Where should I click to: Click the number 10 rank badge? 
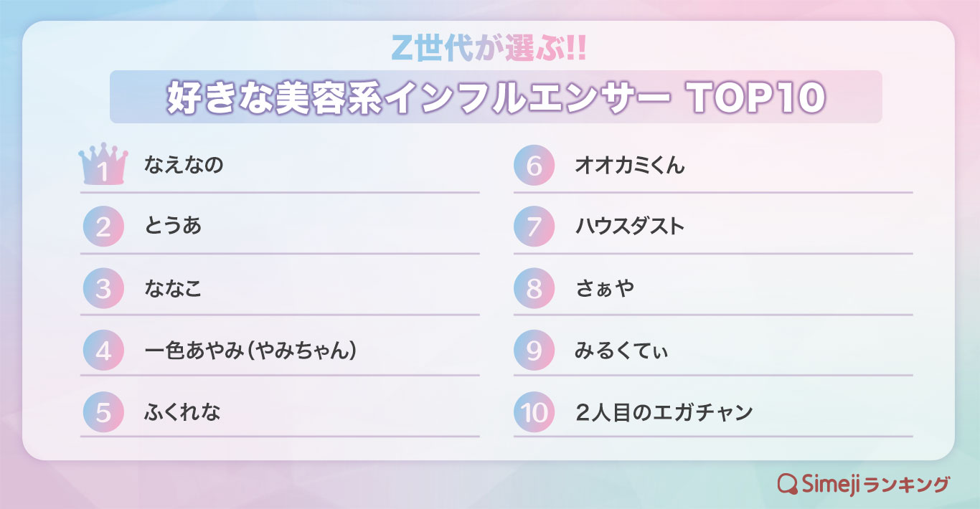tap(534, 412)
